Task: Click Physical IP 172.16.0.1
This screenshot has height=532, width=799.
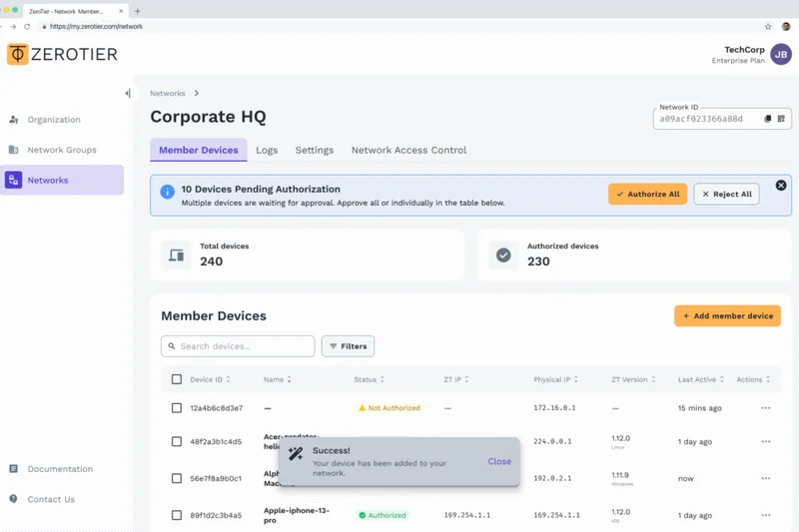Action: pyautogui.click(x=554, y=408)
